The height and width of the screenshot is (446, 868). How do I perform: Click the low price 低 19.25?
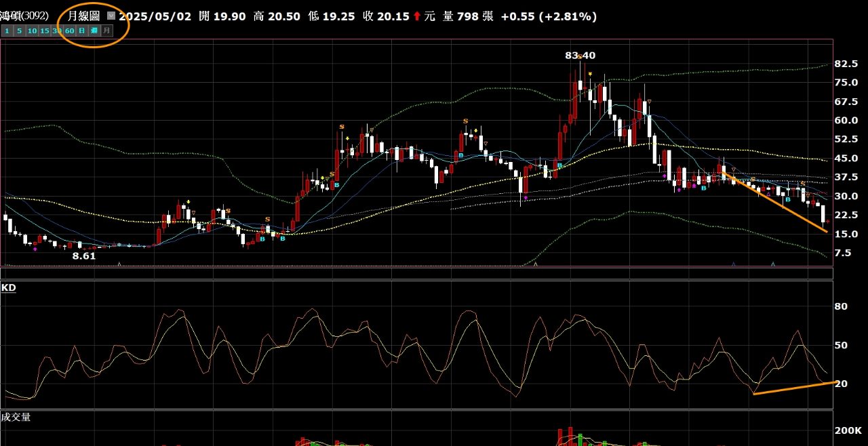(x=331, y=16)
